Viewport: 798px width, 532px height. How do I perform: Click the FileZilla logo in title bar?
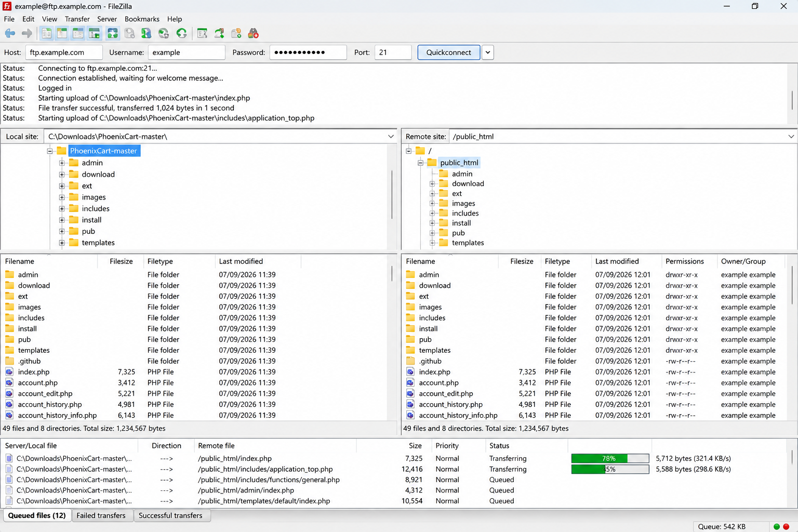(x=7, y=6)
